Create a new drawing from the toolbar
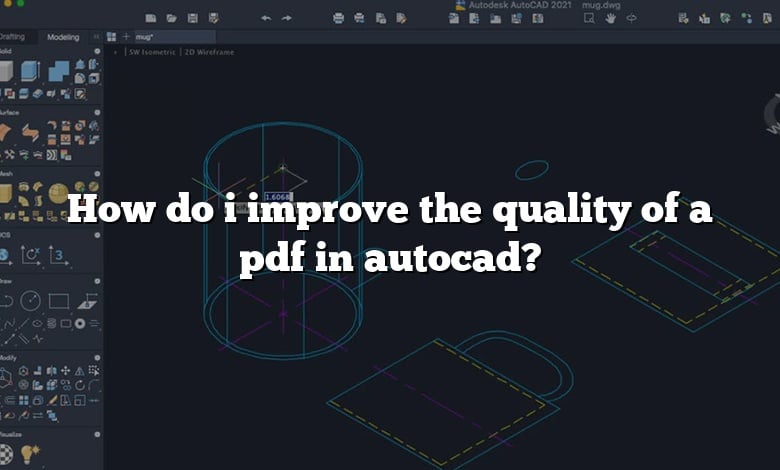 [x=151, y=18]
